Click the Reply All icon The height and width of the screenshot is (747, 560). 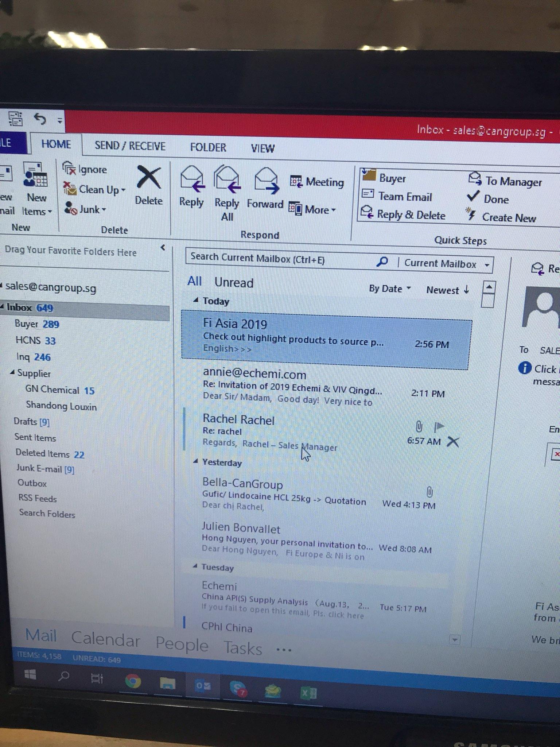click(227, 179)
